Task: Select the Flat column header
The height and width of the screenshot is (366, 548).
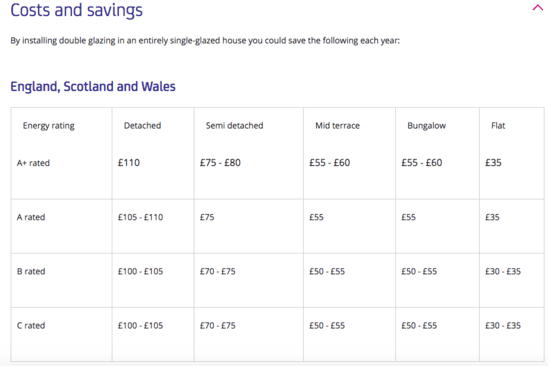Action: pos(498,125)
